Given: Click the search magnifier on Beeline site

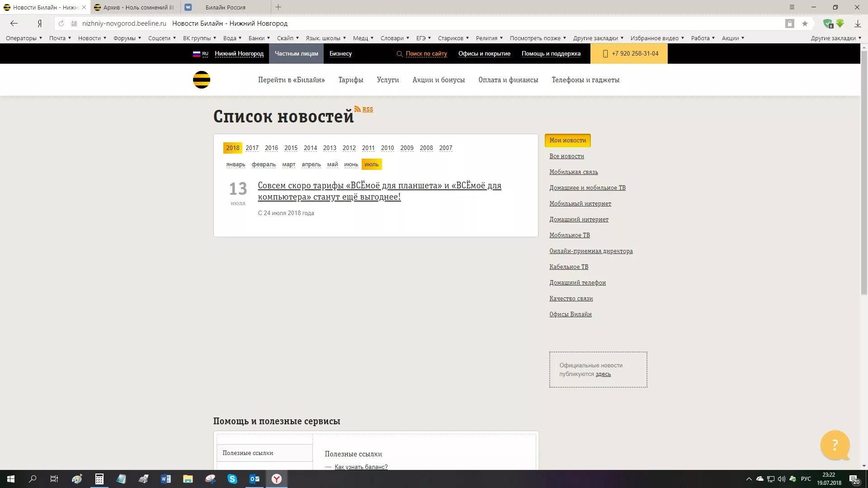Looking at the screenshot, I should tap(399, 54).
